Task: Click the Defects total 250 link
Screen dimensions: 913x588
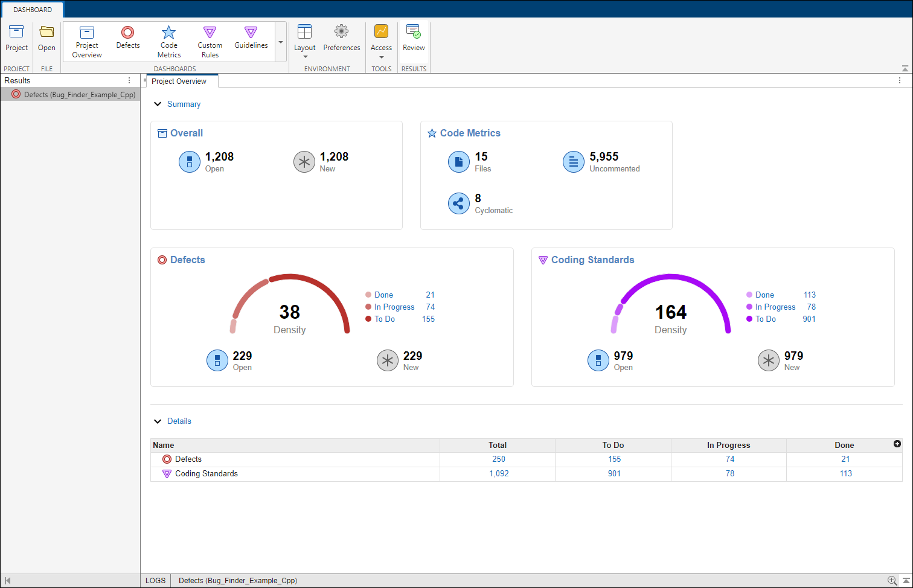Action: (499, 459)
